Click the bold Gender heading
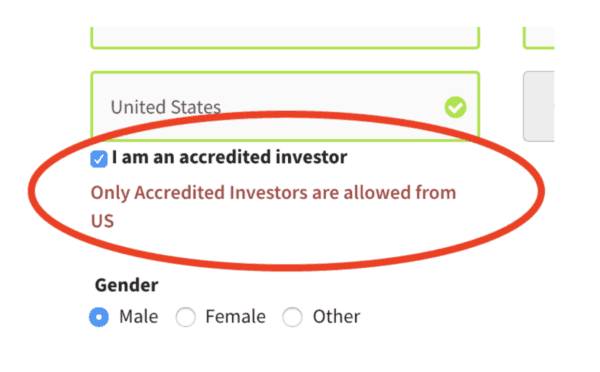The width and height of the screenshot is (600, 372). 127,285
